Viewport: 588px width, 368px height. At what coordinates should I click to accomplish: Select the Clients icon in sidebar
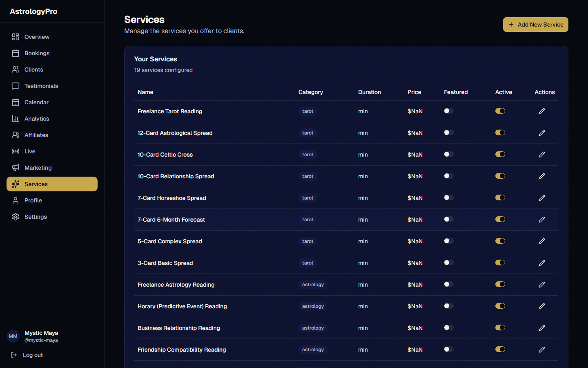(x=16, y=70)
